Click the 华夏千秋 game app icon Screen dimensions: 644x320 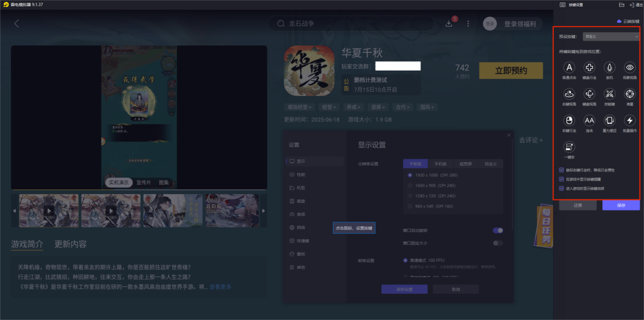tap(309, 70)
